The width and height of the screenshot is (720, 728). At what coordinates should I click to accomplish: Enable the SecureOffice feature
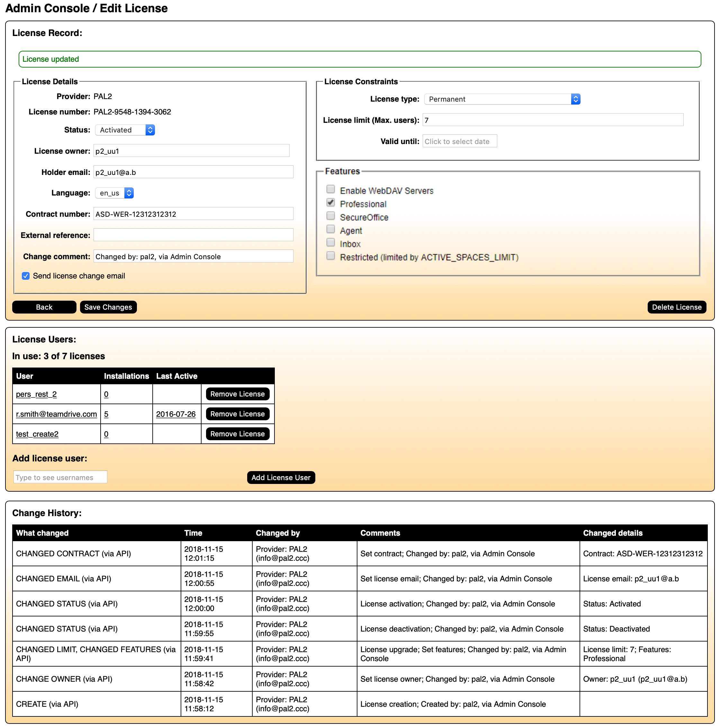[331, 216]
